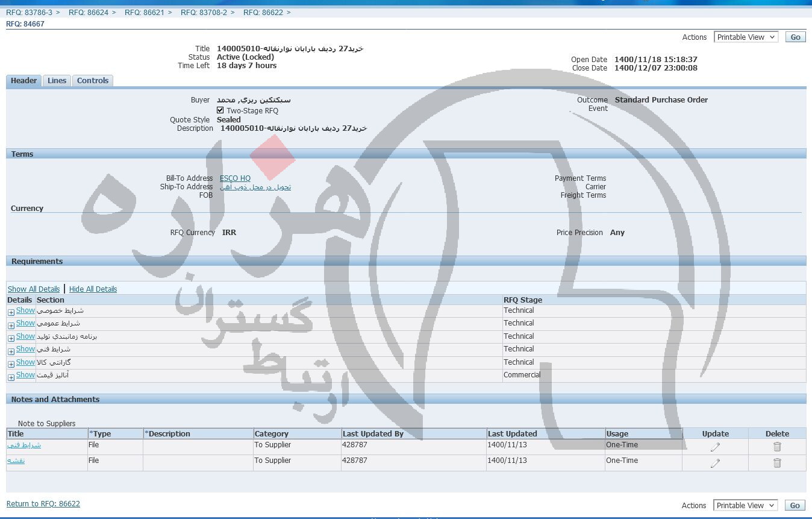This screenshot has width=812, height=519.
Task: Switch to the Header tab
Action: [23, 81]
